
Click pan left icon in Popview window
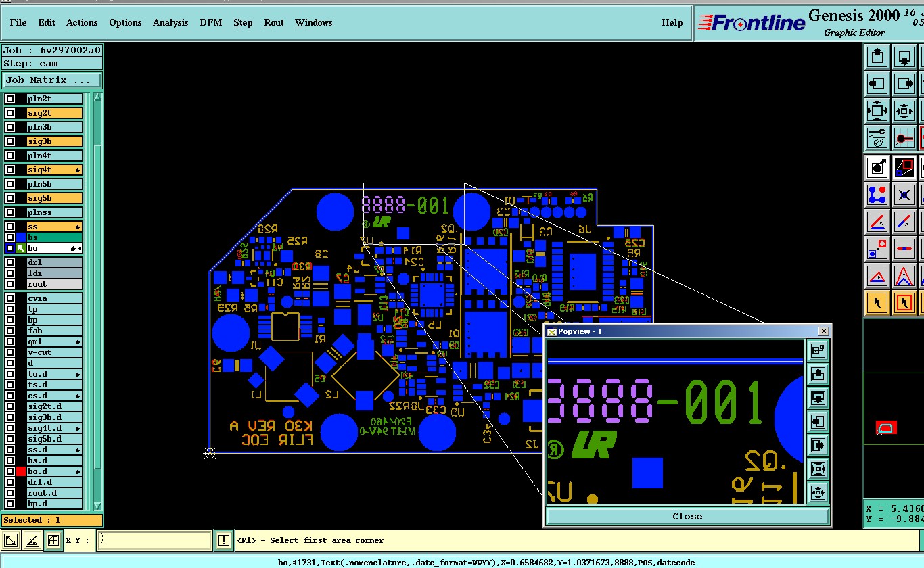point(818,421)
